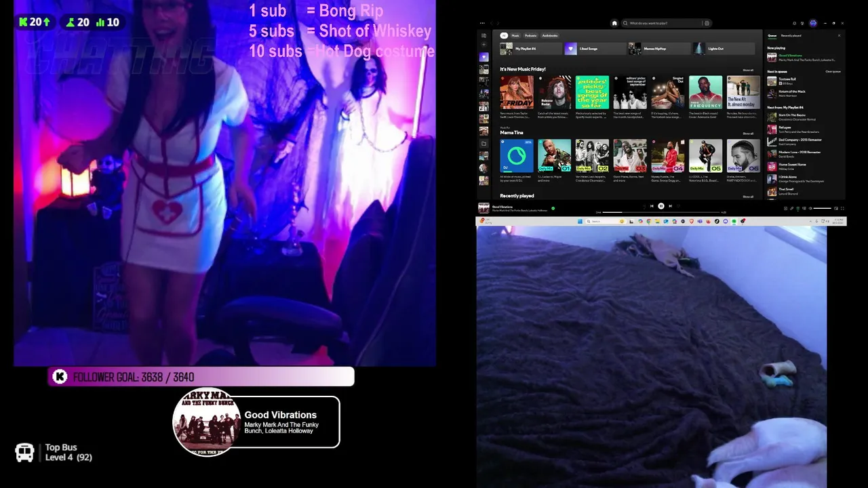Open Browse icon inside Spotify search bar
This screenshot has width=868, height=488.
707,23
